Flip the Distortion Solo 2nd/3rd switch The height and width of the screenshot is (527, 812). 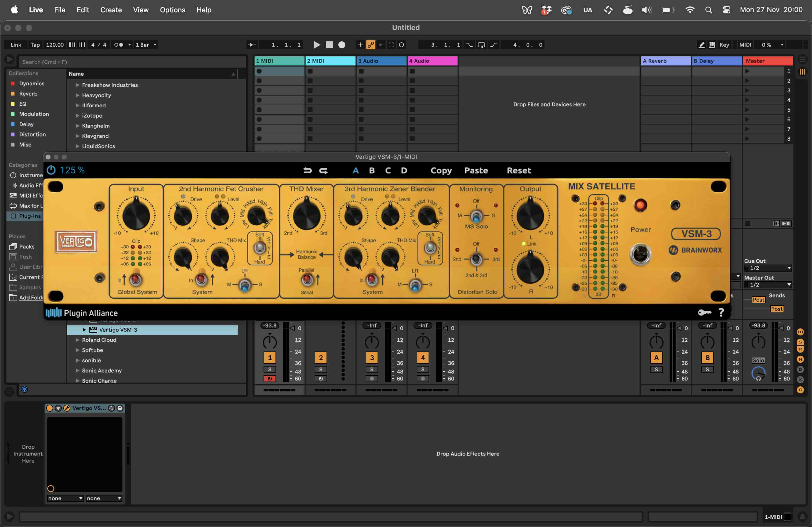[476, 259]
